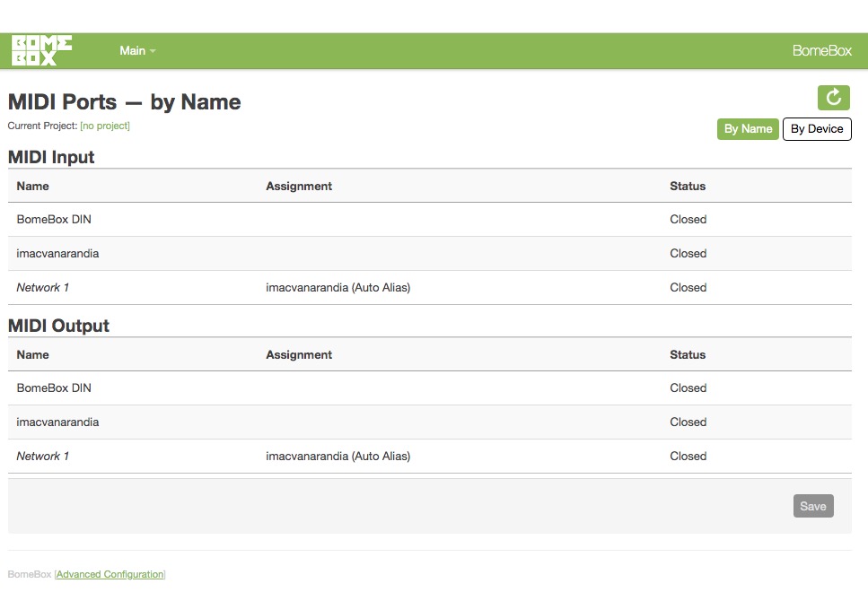This screenshot has width=868, height=592.
Task: Click the Status column header in MIDI Input
Action: pyautogui.click(x=688, y=186)
